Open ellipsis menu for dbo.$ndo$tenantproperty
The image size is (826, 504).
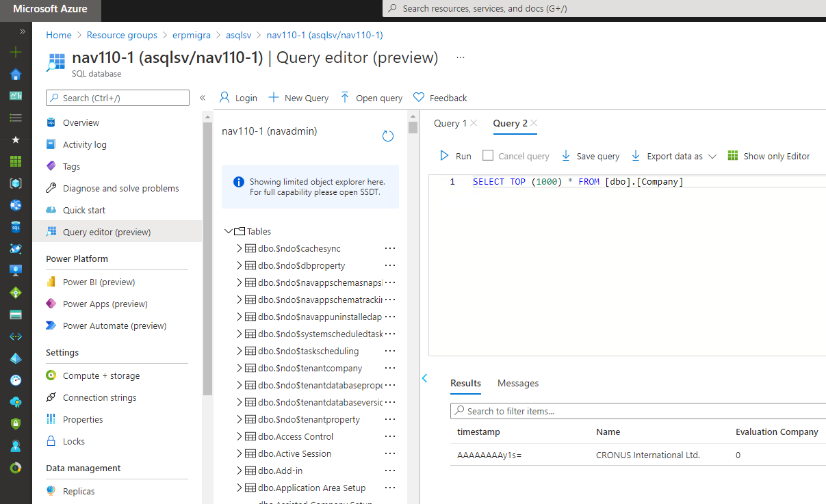[390, 419]
